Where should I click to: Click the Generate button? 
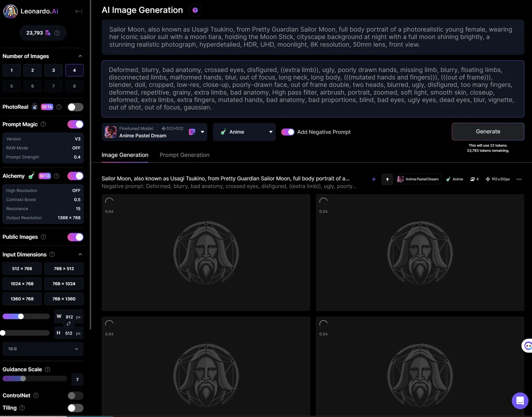click(488, 132)
